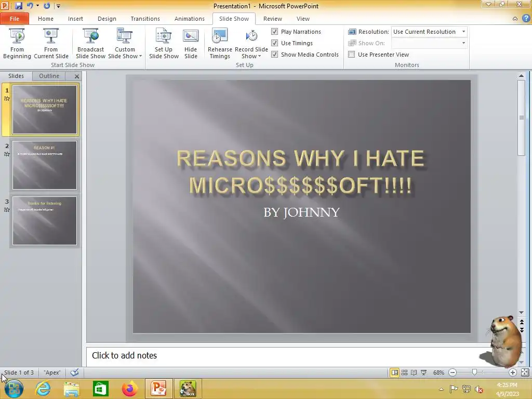Switch to the Home tab

point(46,19)
